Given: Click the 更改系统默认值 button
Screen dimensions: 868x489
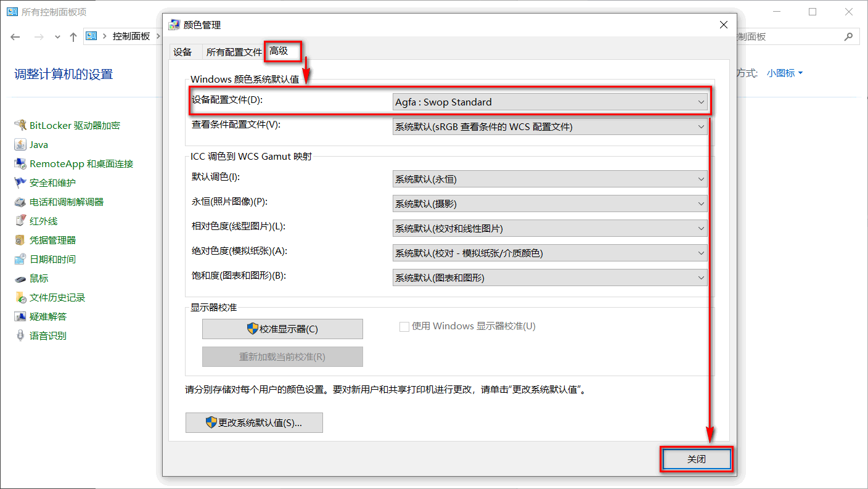Looking at the screenshot, I should click(254, 423).
